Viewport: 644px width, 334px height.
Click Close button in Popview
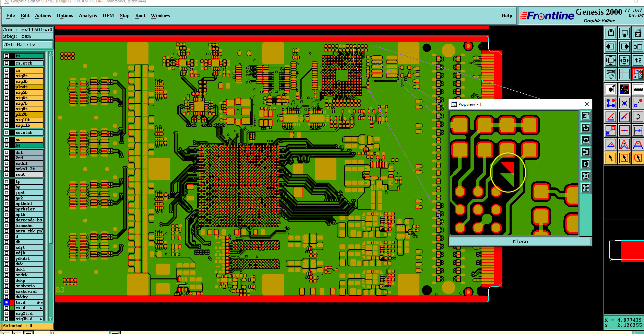click(520, 241)
